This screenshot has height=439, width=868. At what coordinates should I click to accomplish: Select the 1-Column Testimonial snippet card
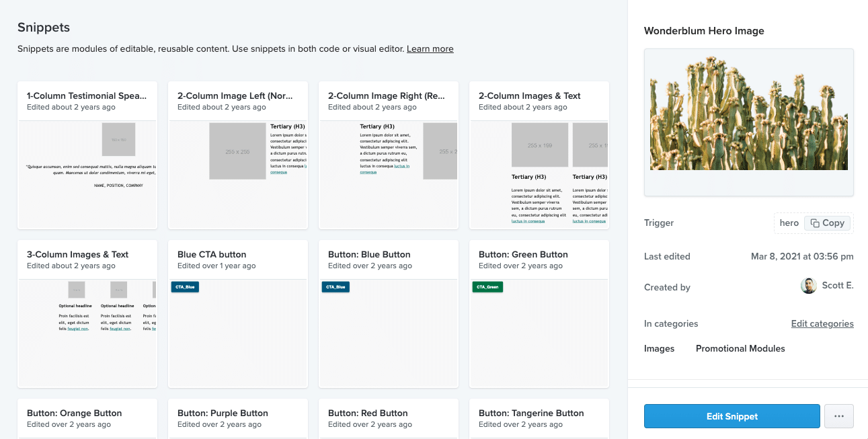coord(87,155)
